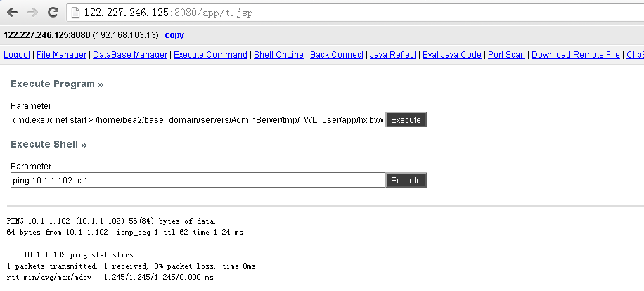The height and width of the screenshot is (291, 644).
Task: Click the Logout link
Action: tap(17, 55)
